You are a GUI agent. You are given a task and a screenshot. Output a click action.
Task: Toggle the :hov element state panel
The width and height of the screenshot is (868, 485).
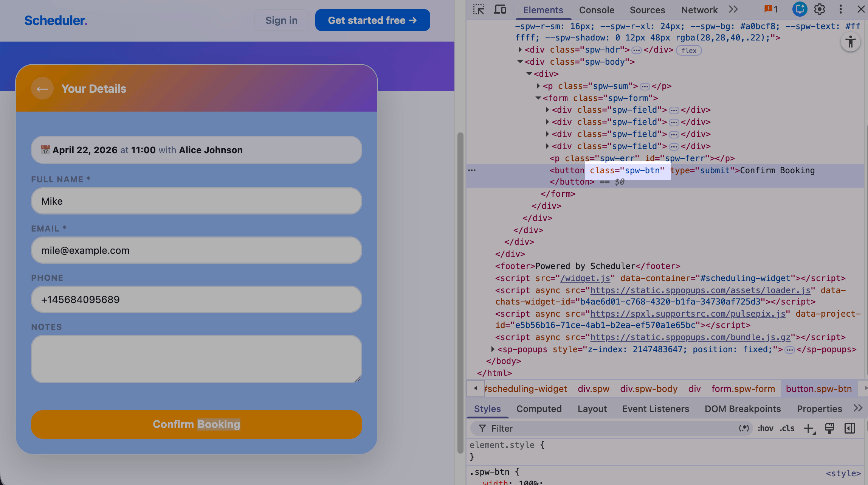(x=766, y=429)
